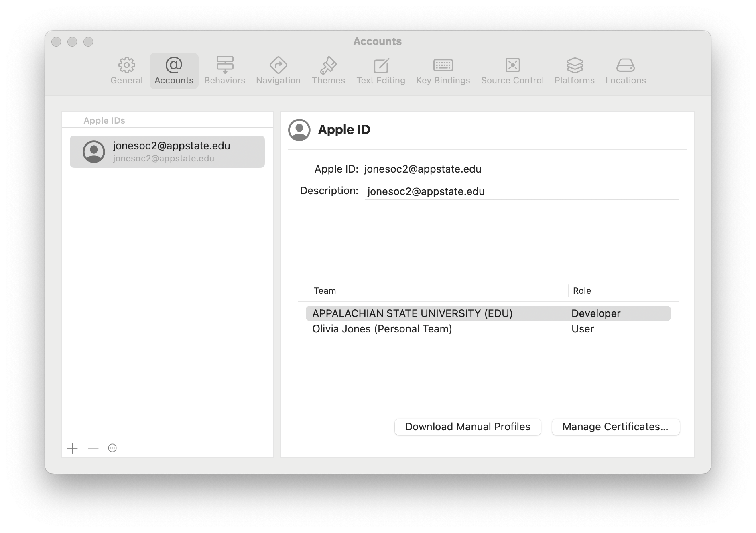Add a new account with plus button

[72, 448]
